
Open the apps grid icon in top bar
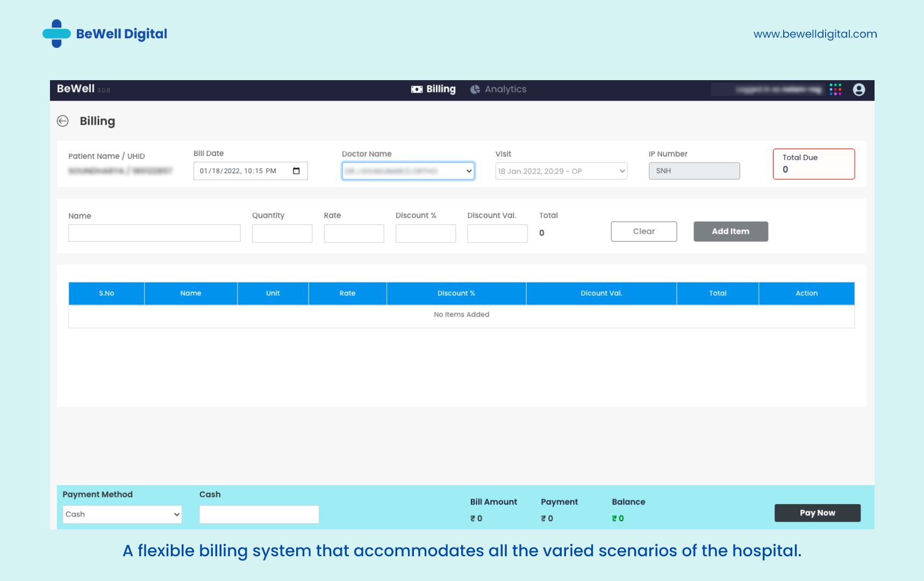pos(835,89)
